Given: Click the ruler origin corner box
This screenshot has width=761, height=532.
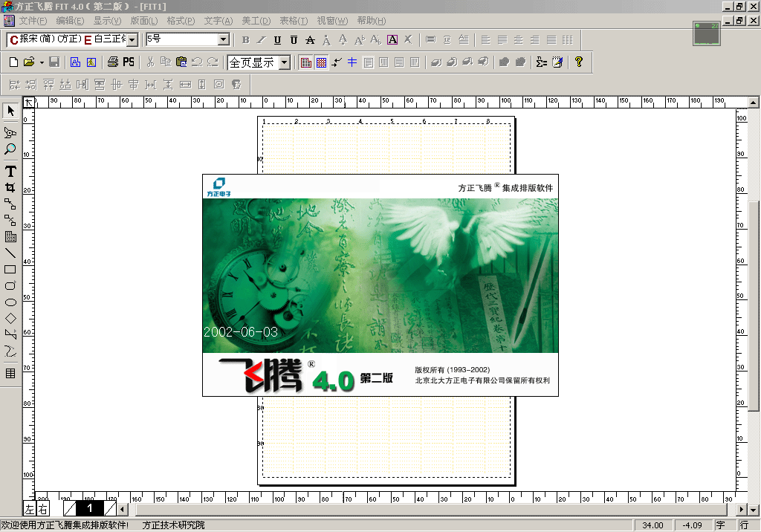Looking at the screenshot, I should coord(29,102).
